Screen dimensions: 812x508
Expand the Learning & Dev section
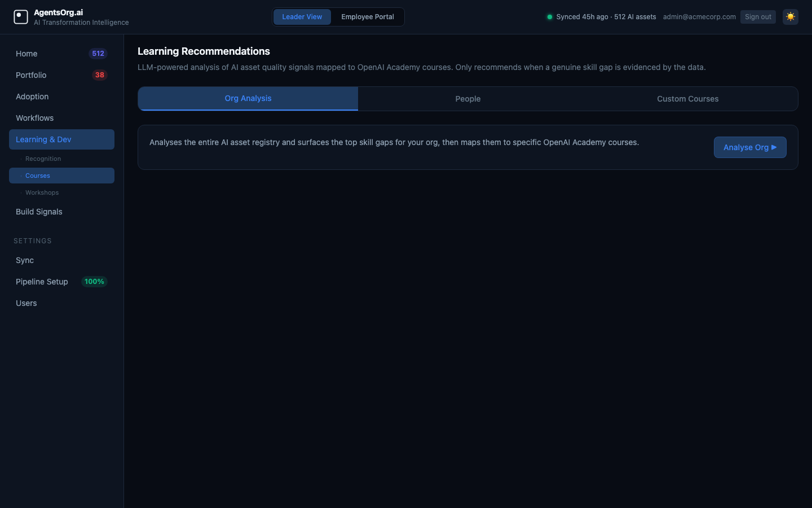(43, 139)
